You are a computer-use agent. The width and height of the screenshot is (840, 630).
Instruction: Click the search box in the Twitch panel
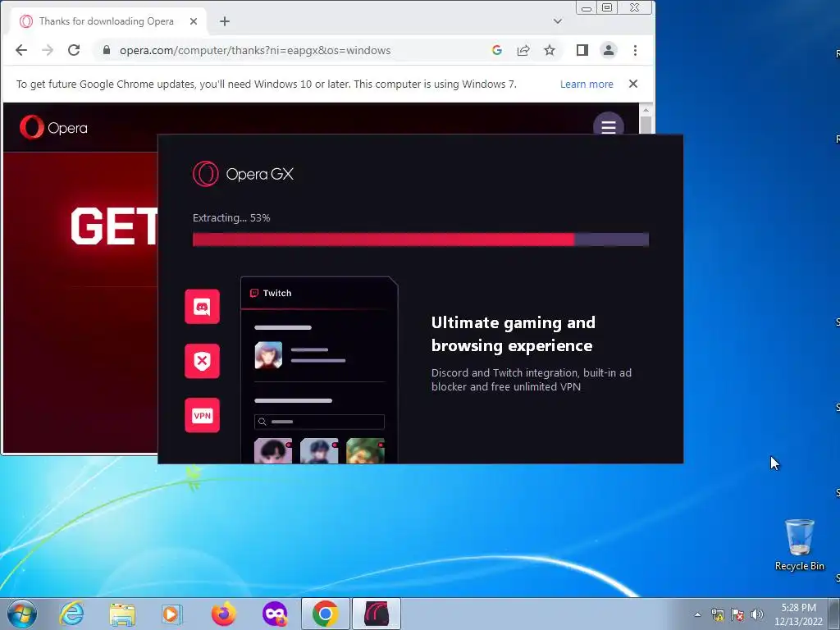[319, 422]
